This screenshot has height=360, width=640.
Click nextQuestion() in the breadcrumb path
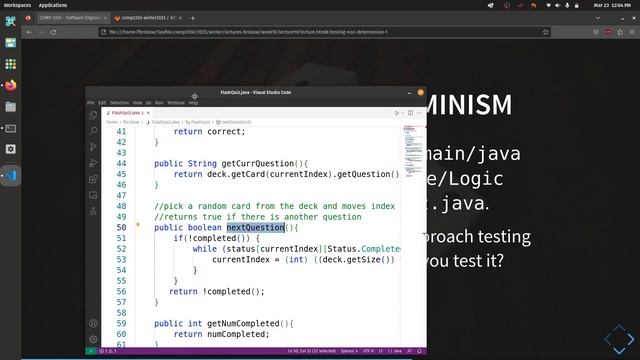click(233, 122)
